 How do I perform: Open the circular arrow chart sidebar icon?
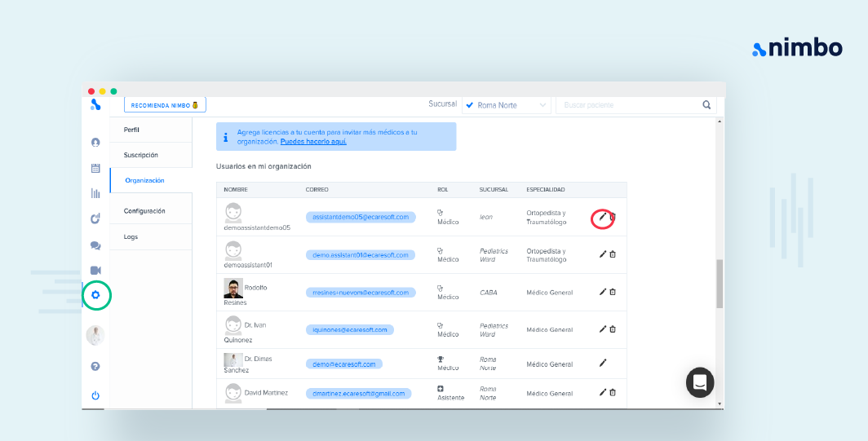(x=95, y=218)
